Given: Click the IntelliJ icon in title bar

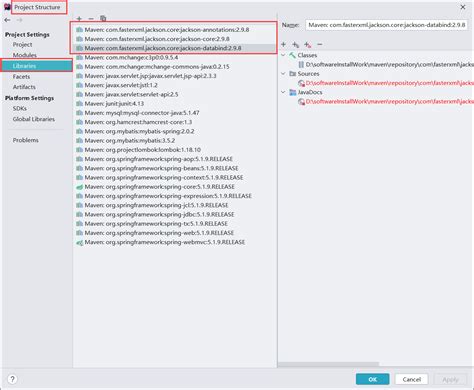Looking at the screenshot, I should tap(7, 7).
